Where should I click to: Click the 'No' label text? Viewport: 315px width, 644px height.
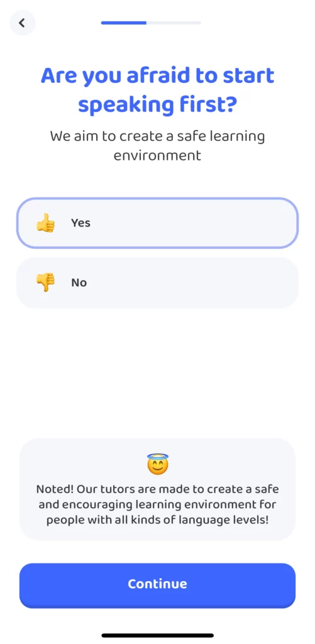point(79,282)
